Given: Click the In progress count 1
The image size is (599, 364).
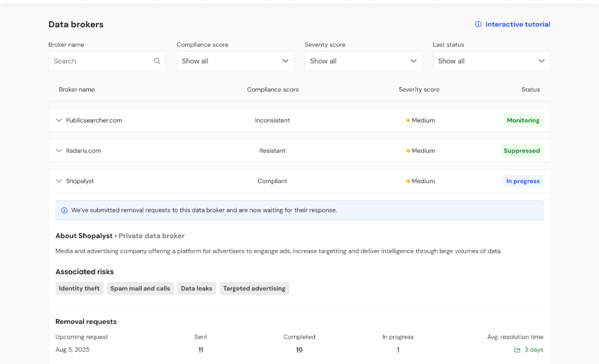Looking at the screenshot, I should tap(398, 350).
